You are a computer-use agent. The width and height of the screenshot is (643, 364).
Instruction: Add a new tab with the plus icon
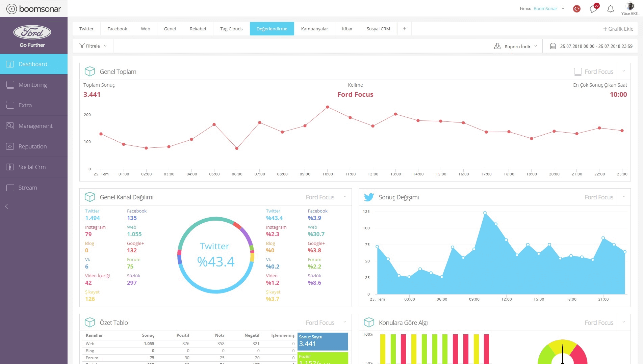[405, 29]
